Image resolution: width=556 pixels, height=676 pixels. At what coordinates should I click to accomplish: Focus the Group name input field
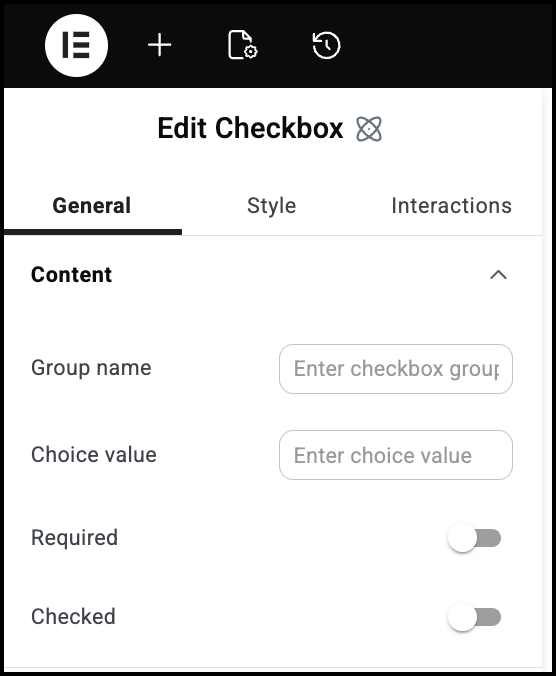pyautogui.click(x=396, y=369)
